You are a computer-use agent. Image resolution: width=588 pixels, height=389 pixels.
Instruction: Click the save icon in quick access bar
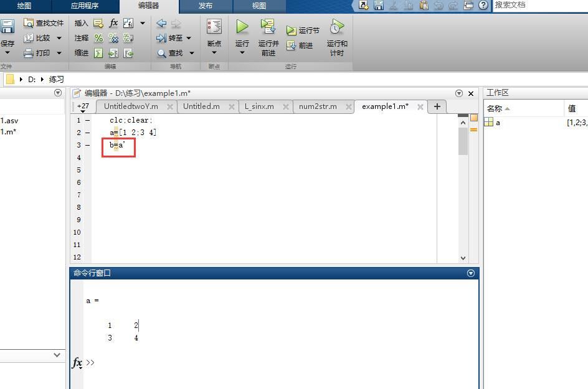pos(379,5)
